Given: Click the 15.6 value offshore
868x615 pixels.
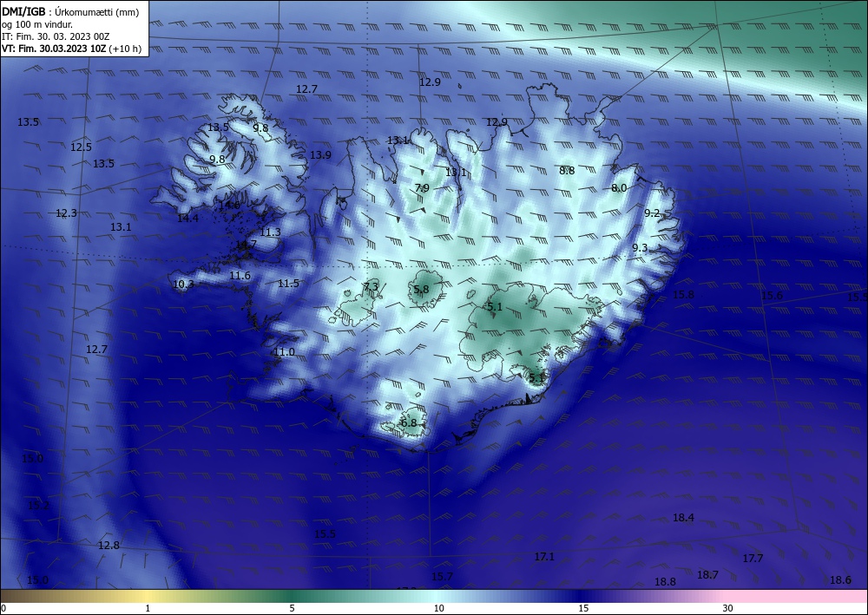Looking at the screenshot, I should pyautogui.click(x=772, y=295).
